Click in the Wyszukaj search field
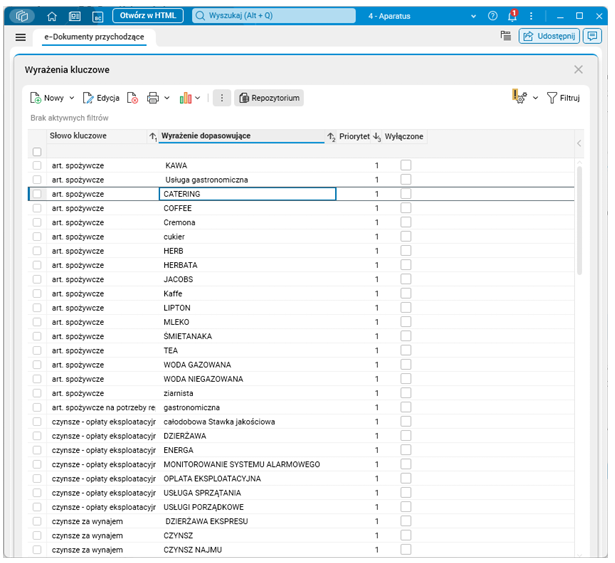The image size is (615, 563). pyautogui.click(x=274, y=16)
